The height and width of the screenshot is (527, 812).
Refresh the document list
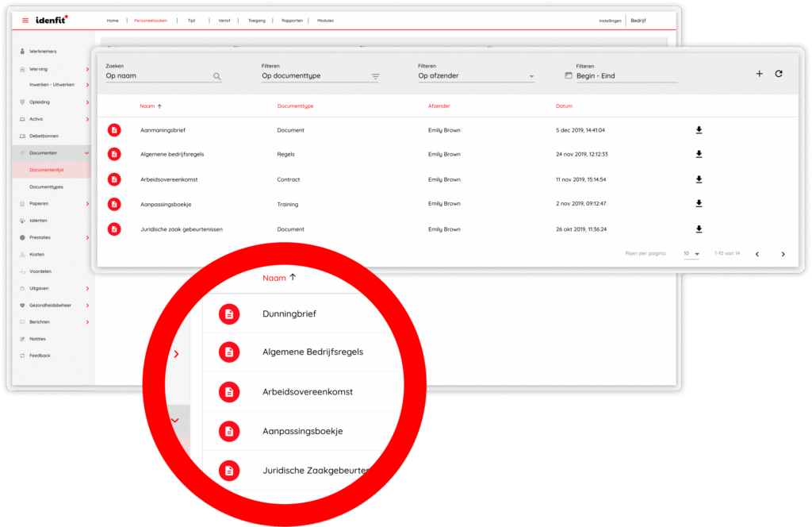click(779, 74)
